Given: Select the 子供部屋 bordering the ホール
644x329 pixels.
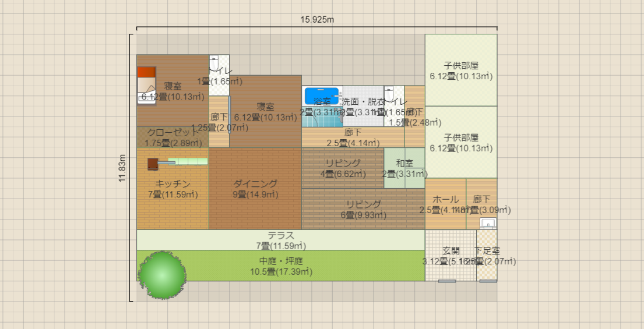Looking at the screenshot, I should click(461, 142).
